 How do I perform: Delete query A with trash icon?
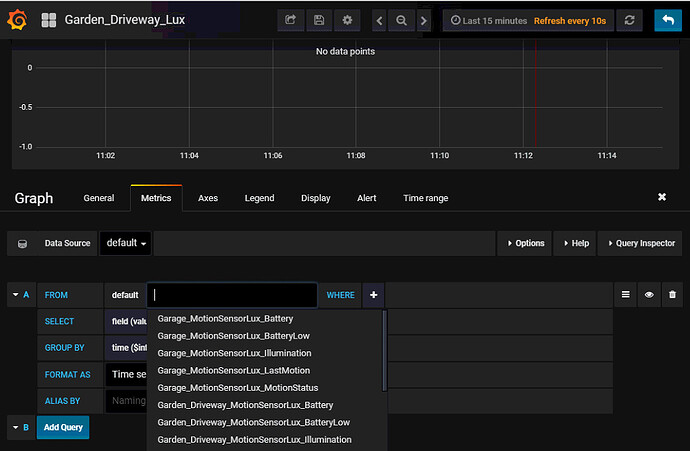671,295
